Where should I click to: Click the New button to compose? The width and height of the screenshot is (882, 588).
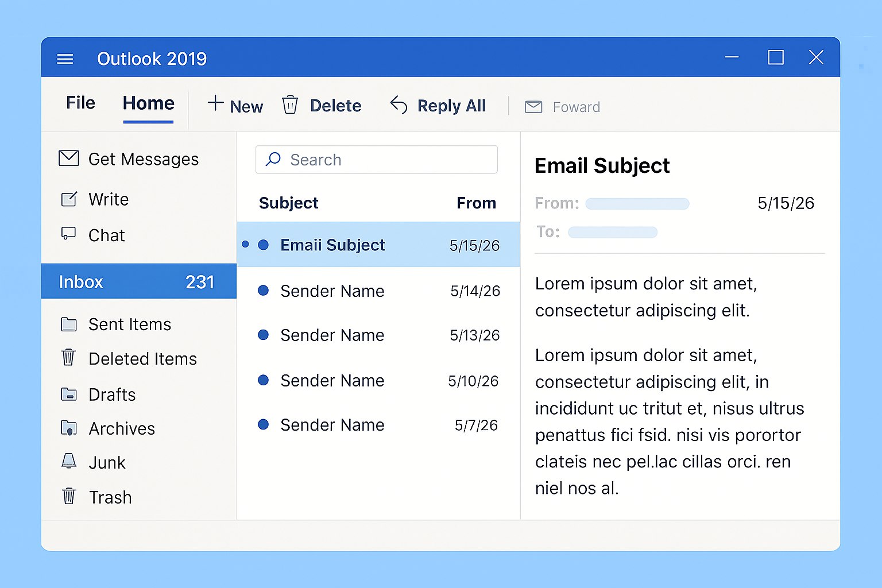(235, 106)
